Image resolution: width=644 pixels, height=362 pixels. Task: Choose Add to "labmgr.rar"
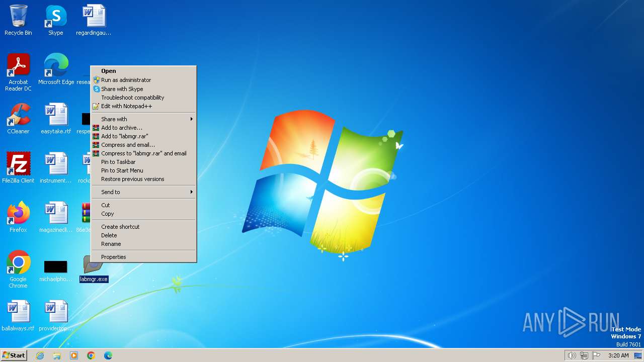[x=143, y=136]
